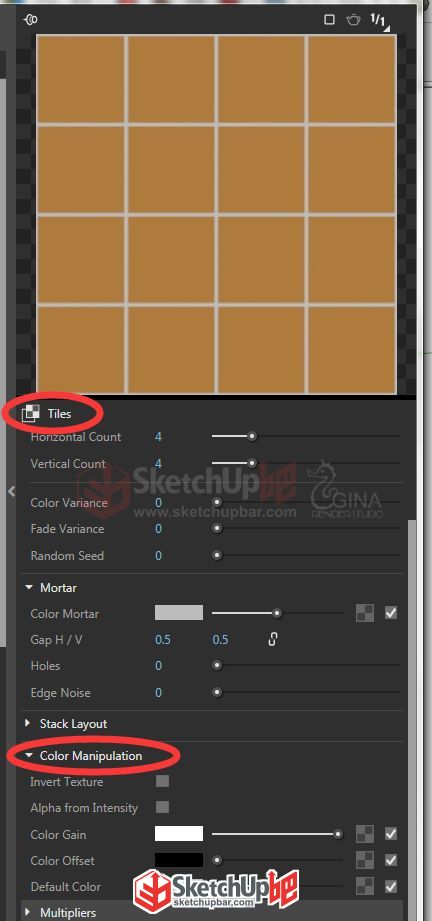The height and width of the screenshot is (921, 432).
Task: Enable the Invert Texture checkbox
Action: coord(162,781)
